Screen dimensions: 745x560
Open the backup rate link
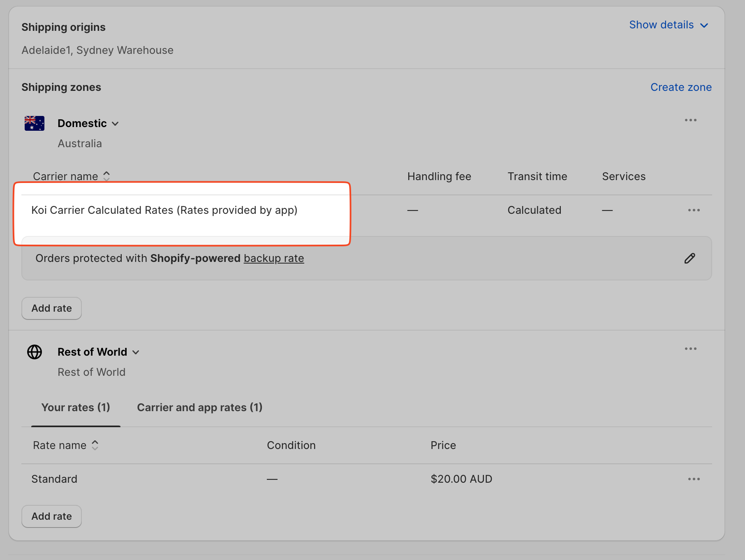point(274,258)
